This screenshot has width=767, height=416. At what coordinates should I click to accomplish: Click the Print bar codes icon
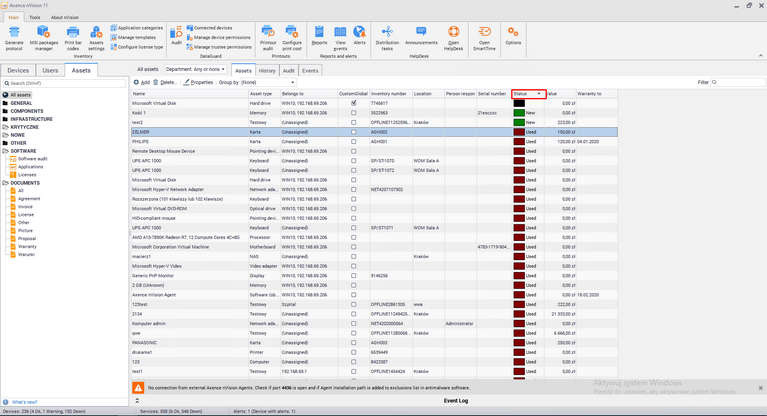click(73, 33)
